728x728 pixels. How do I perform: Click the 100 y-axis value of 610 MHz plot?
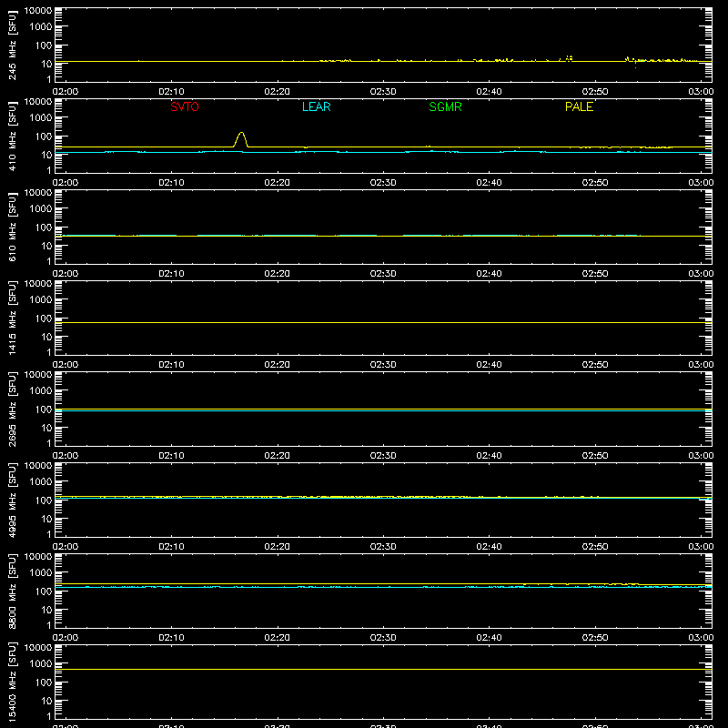[44, 227]
